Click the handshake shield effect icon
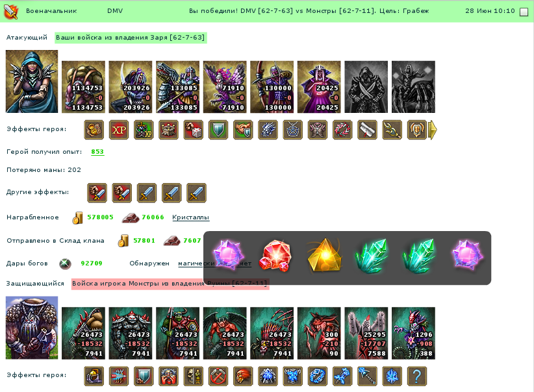 [243, 130]
